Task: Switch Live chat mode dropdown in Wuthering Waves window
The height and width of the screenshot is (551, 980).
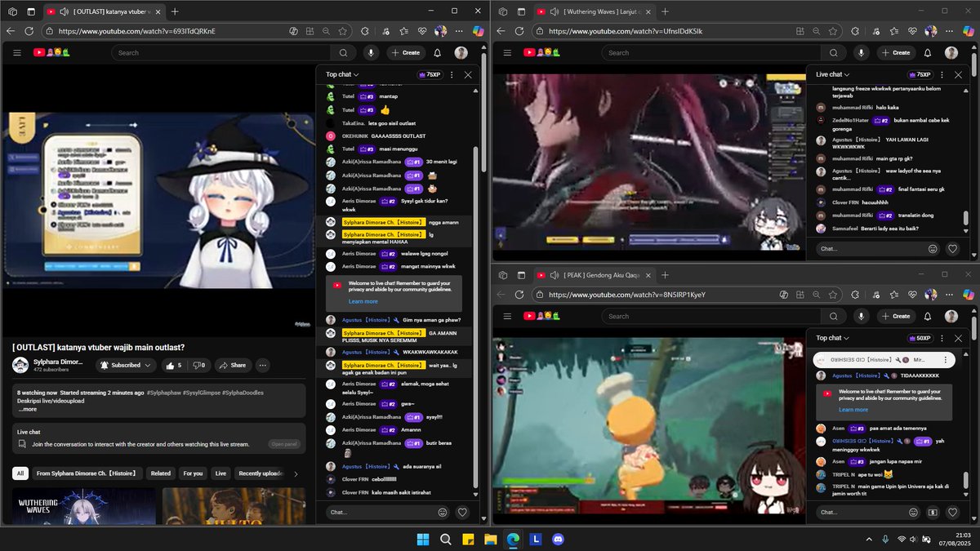Action: click(833, 74)
